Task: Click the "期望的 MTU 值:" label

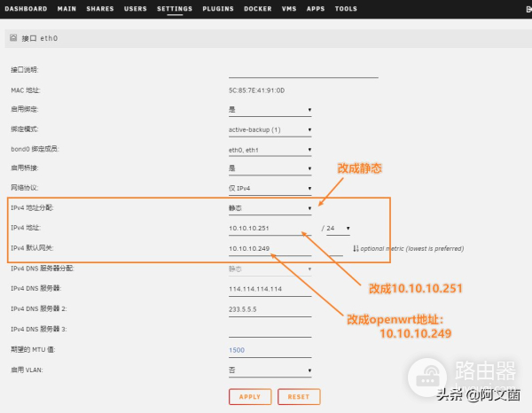Action: point(33,349)
